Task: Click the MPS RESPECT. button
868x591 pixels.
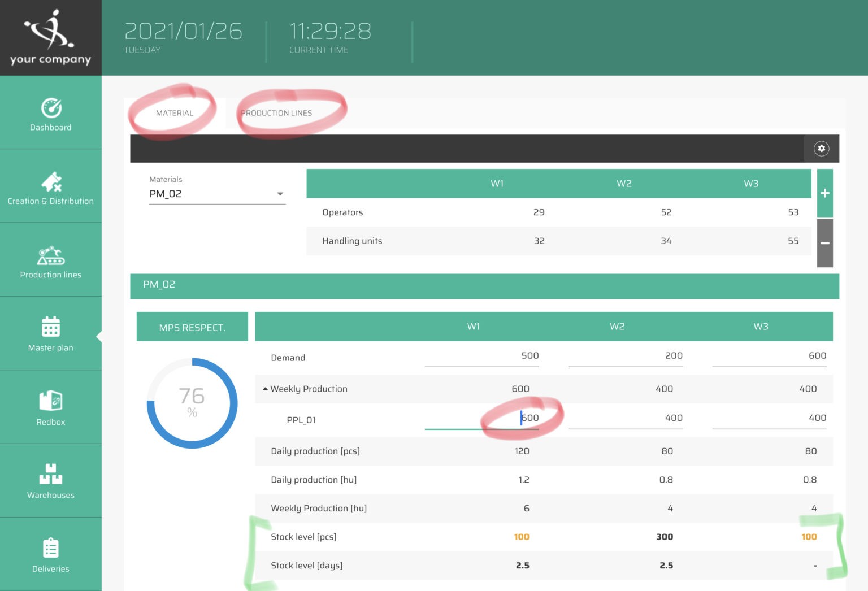Action: point(192,327)
